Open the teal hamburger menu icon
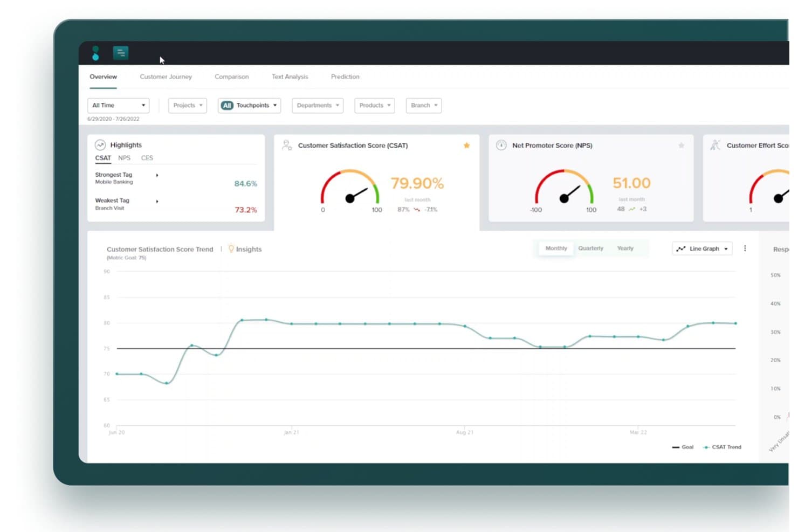Image resolution: width=798 pixels, height=532 pixels. [x=121, y=53]
